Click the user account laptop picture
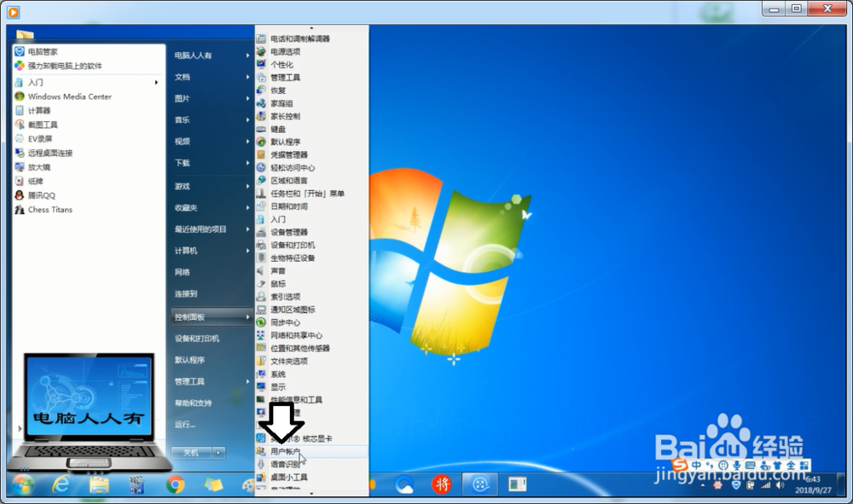The image size is (853, 504). pos(90,412)
